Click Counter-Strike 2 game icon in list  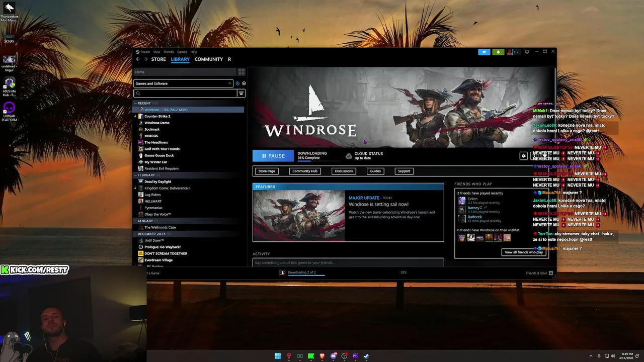click(x=141, y=116)
